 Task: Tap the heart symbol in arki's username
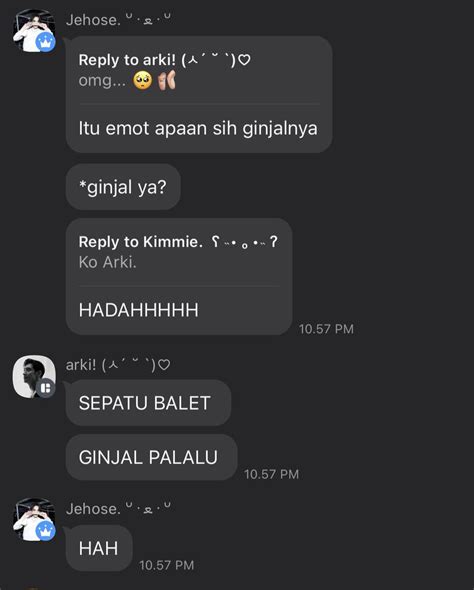164,365
